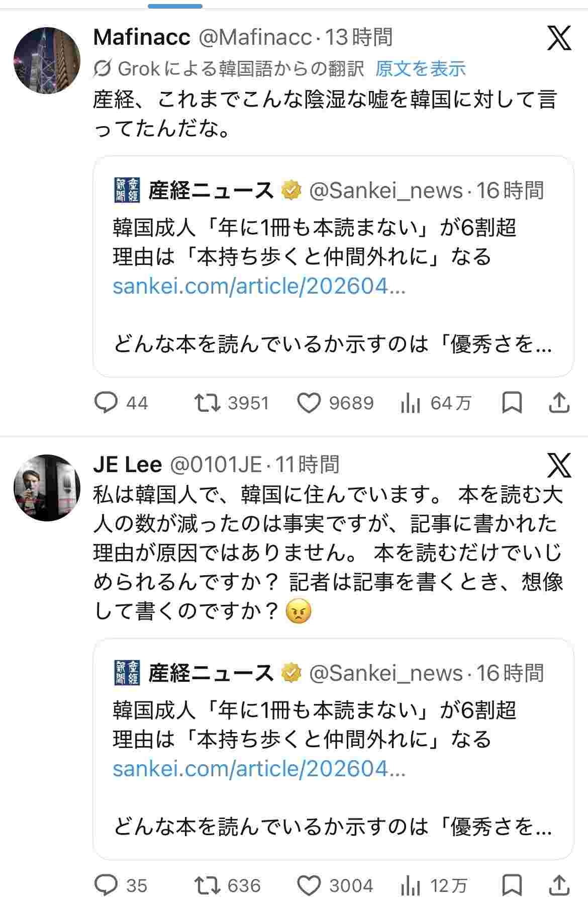
Task: Open @Sankei_news handle in first quote
Action: coord(385,191)
